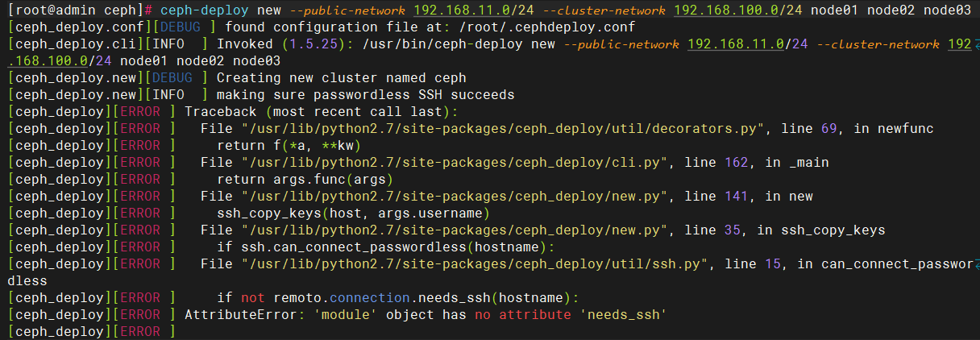
Task: Click the code "return f(*a, **kw)"
Action: (289, 146)
